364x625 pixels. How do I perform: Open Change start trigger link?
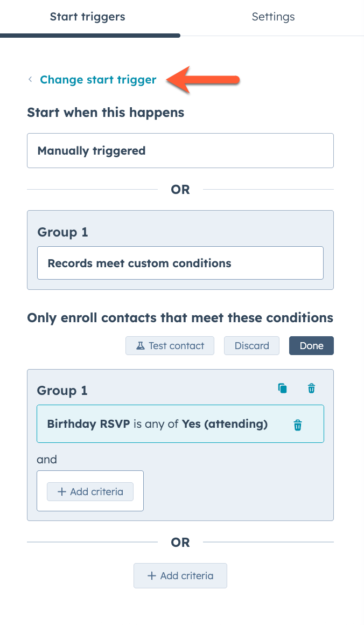(x=97, y=79)
